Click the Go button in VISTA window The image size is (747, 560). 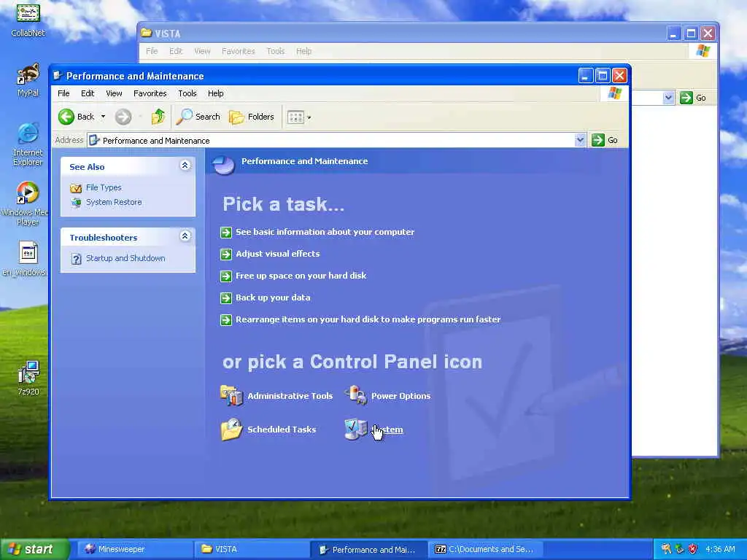tap(693, 98)
